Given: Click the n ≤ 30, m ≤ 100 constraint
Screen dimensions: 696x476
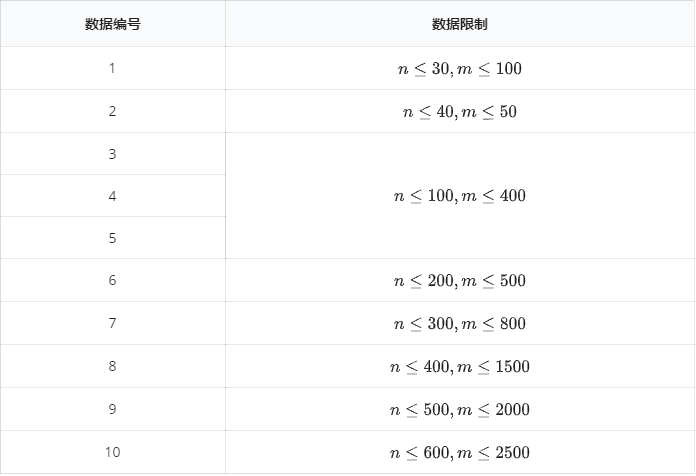Looking at the screenshot, I should point(460,69).
